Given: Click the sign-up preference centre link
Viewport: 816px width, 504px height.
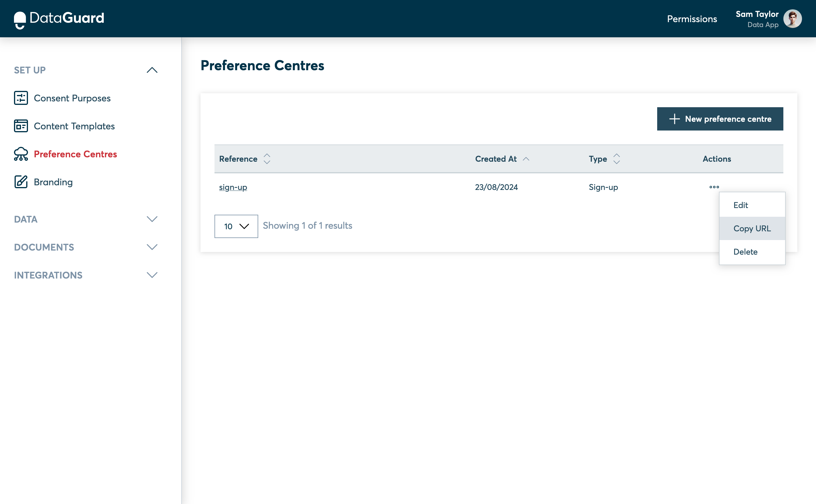Looking at the screenshot, I should [x=233, y=187].
